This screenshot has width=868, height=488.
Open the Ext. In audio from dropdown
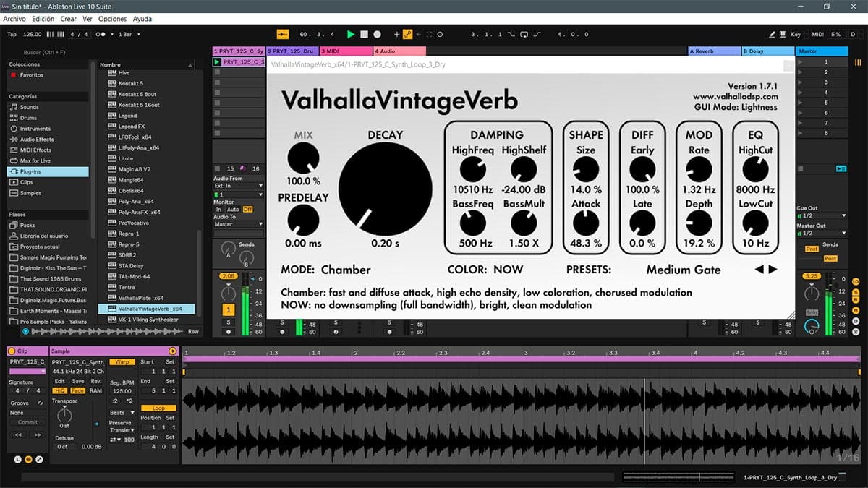(x=239, y=186)
